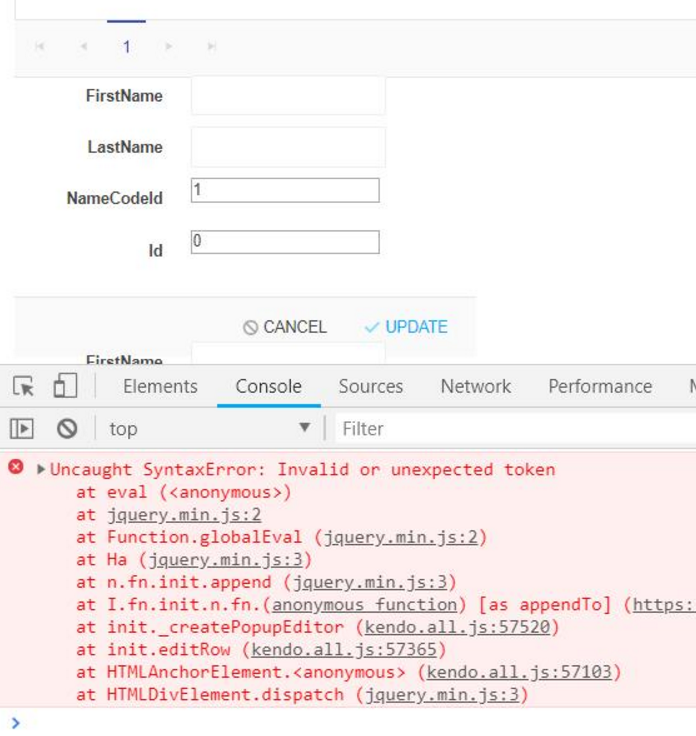Click the NameCodeId label
This screenshot has height=736, width=696.
click(x=115, y=198)
